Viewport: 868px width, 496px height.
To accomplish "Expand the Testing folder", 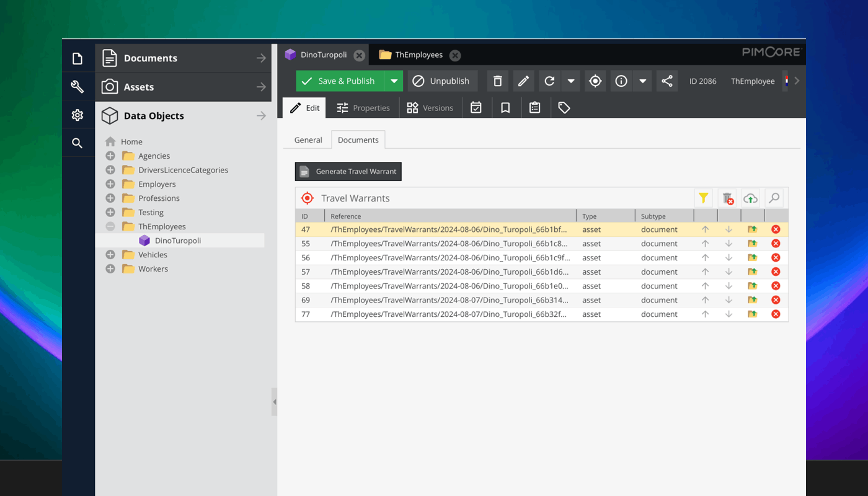I will point(110,212).
